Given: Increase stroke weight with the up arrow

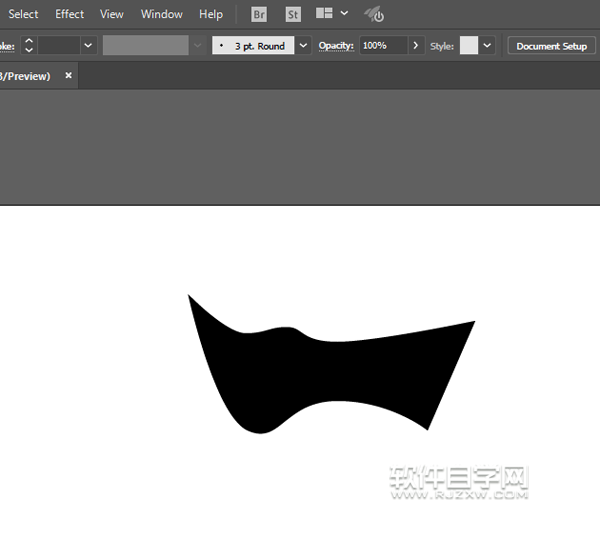Looking at the screenshot, I should 28,40.
